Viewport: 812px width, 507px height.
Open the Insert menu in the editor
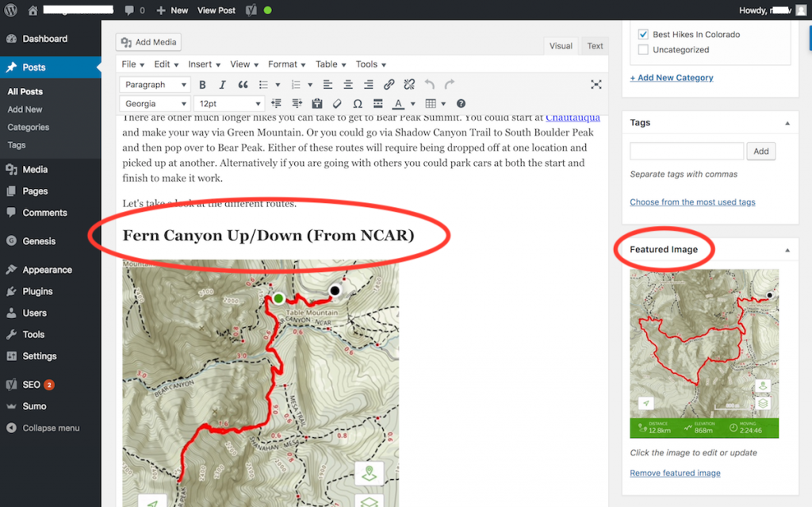click(204, 64)
